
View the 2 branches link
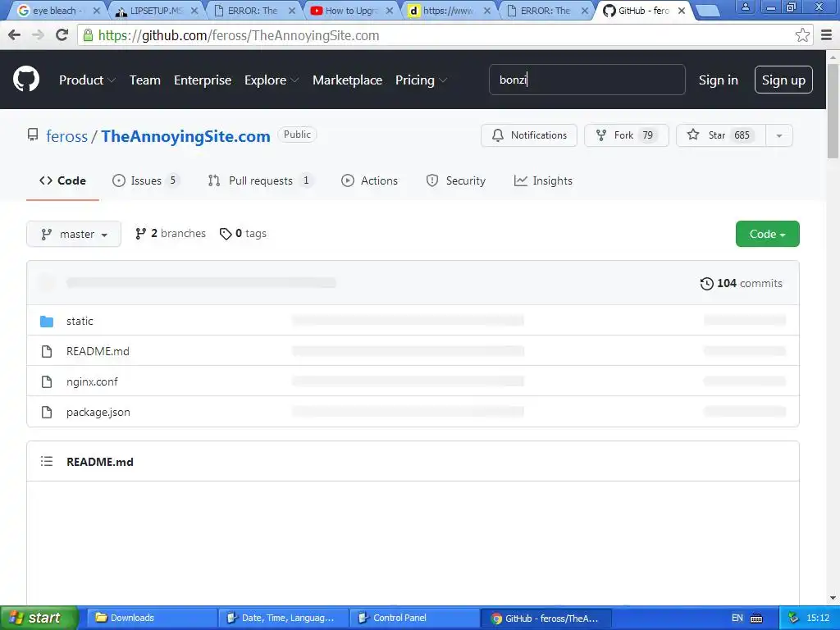(171, 234)
